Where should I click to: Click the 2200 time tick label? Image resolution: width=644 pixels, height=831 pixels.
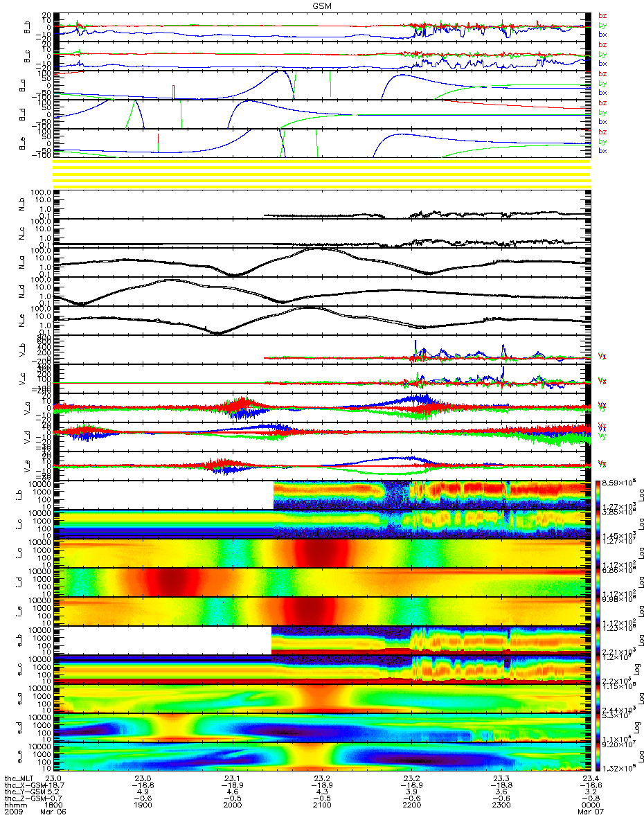point(411,804)
